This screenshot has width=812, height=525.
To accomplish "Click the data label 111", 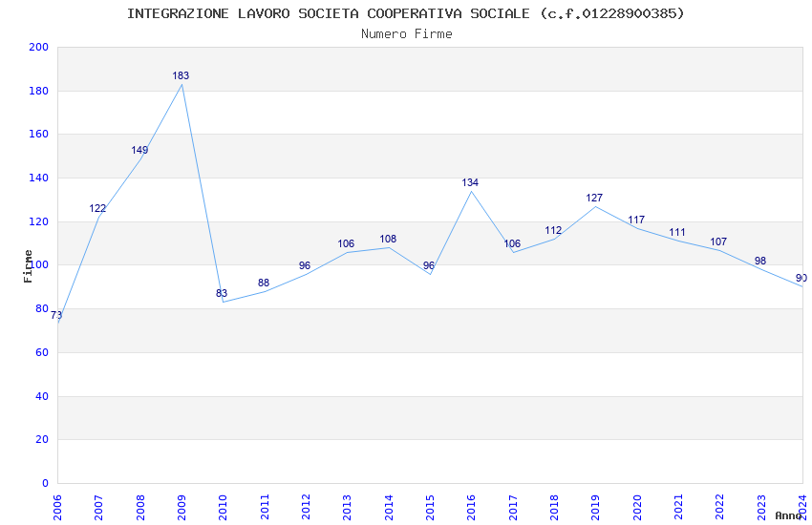I will [x=677, y=233].
